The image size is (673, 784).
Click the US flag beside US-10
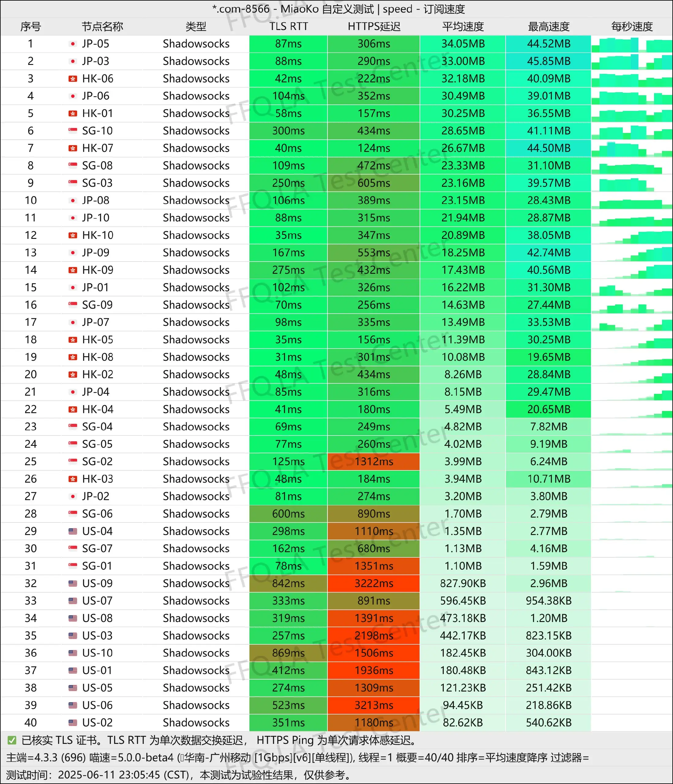click(73, 653)
